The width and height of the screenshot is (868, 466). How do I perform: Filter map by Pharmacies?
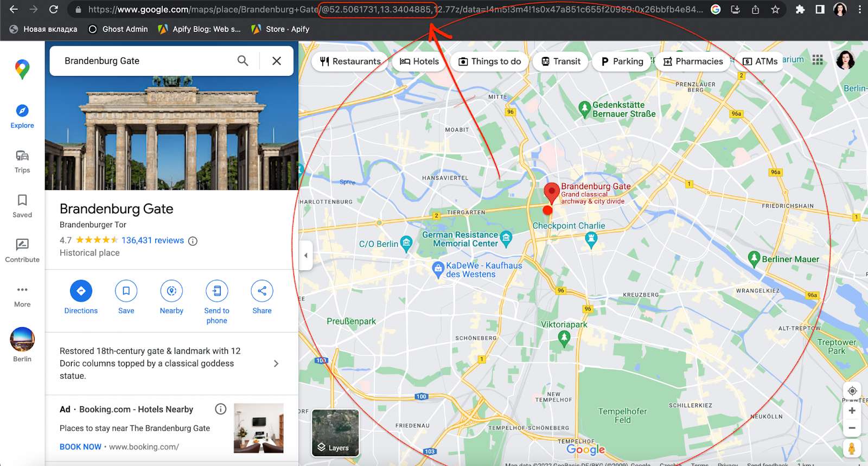tap(693, 61)
